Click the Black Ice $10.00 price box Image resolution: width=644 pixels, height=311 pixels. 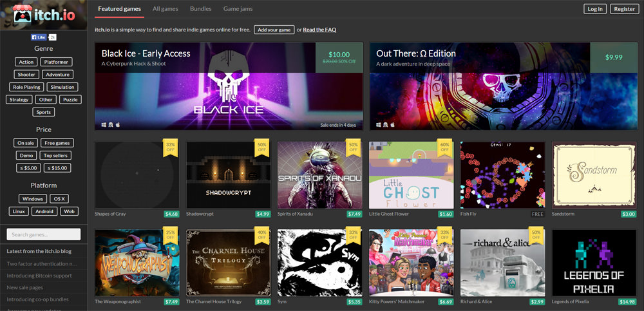(339, 57)
